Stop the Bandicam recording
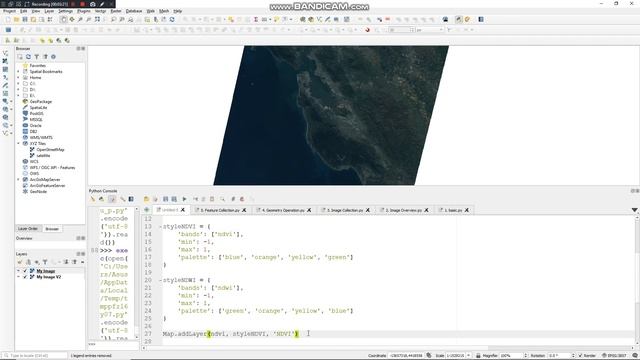Screen dimensions: 640x360 click(x=83, y=4)
